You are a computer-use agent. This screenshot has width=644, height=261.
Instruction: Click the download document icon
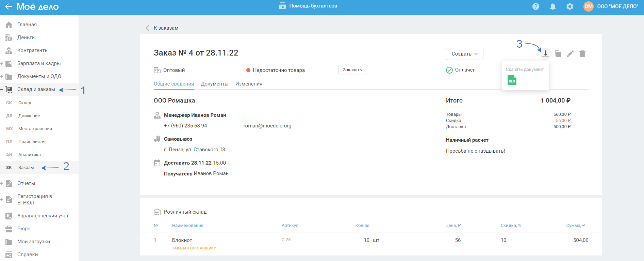pyautogui.click(x=545, y=54)
